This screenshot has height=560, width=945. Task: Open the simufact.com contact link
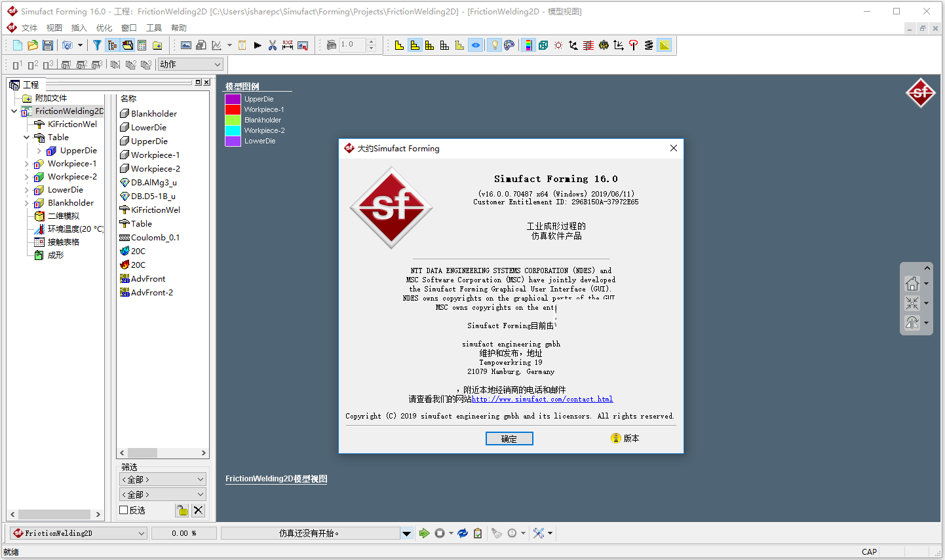(x=543, y=399)
